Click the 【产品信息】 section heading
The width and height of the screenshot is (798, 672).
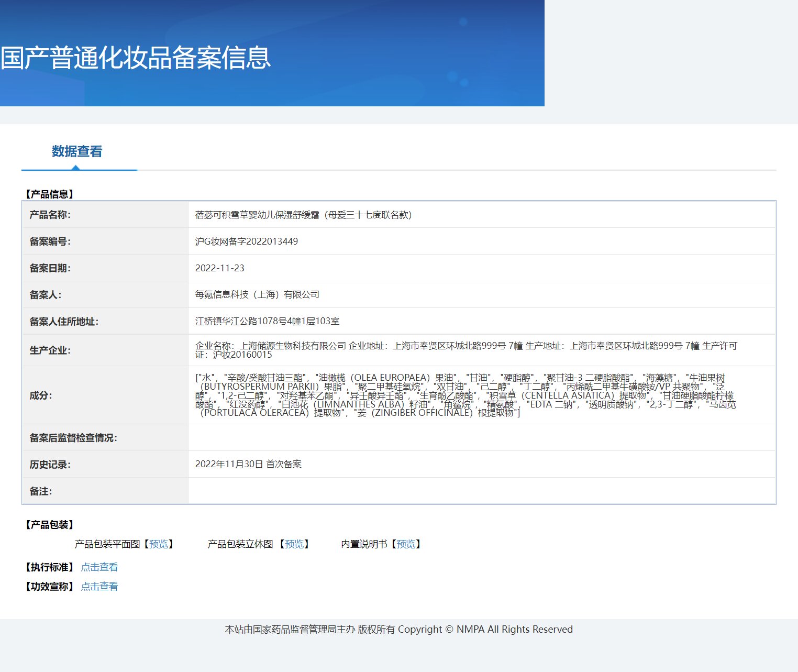pyautogui.click(x=50, y=194)
